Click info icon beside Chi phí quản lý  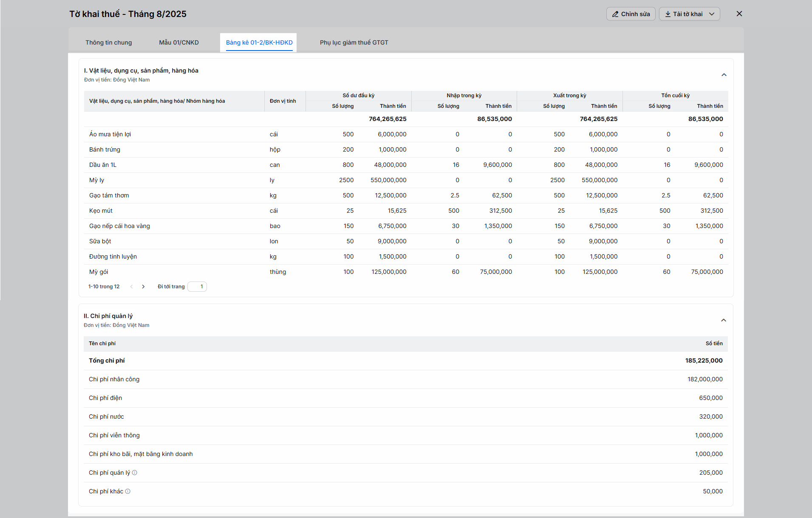point(135,473)
